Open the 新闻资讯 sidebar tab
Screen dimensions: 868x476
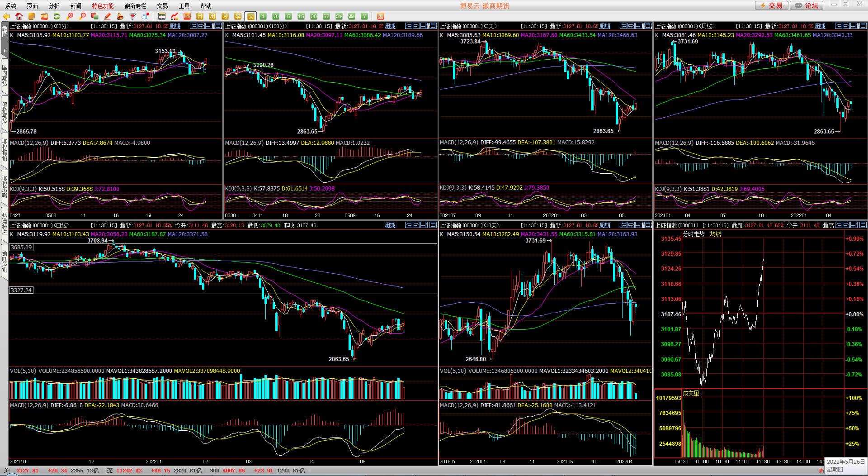5,261
